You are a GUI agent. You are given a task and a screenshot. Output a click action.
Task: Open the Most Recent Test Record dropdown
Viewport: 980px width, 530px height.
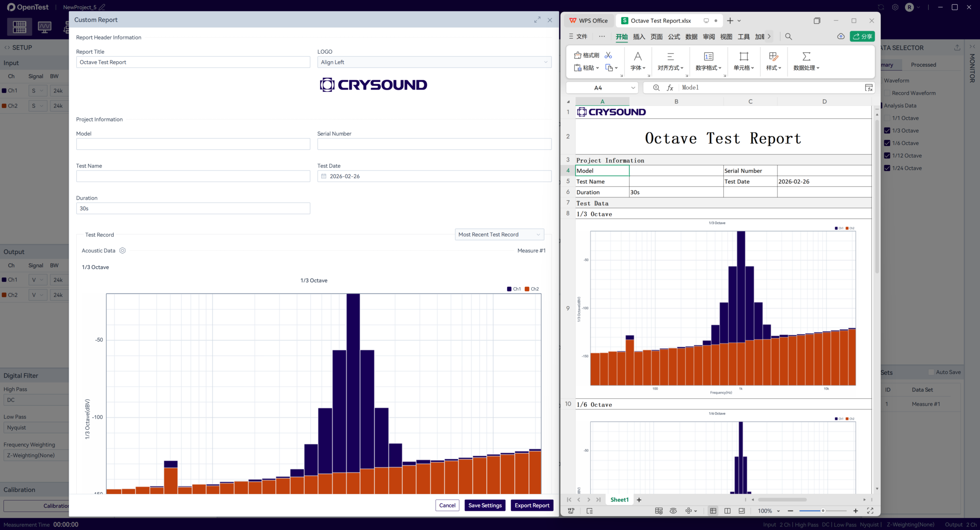tap(499, 234)
